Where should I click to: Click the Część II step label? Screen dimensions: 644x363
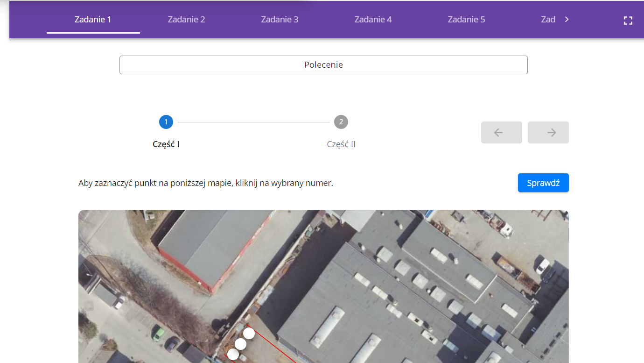click(x=341, y=144)
